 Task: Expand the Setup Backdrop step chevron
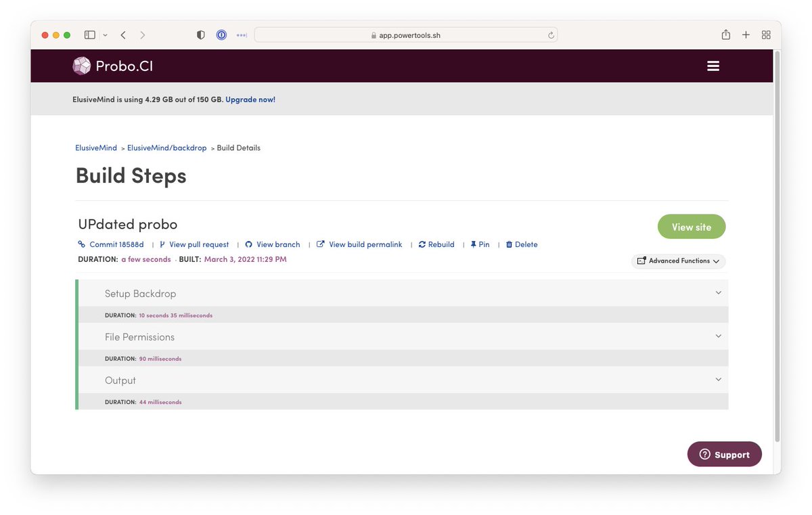(x=719, y=293)
